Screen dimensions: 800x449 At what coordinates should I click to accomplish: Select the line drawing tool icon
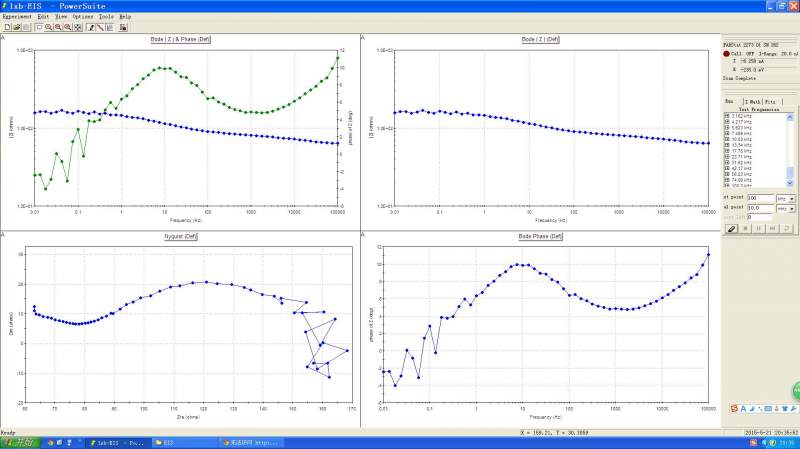(x=101, y=27)
